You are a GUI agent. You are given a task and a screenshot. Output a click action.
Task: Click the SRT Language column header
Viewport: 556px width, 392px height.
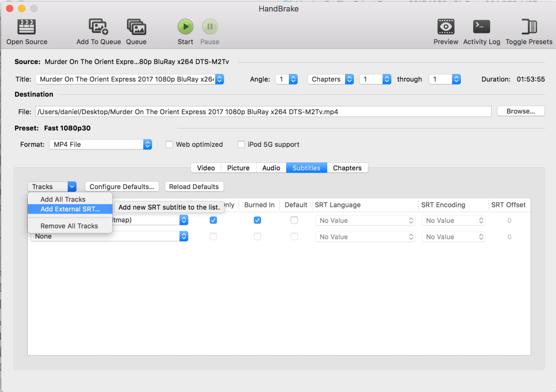click(x=365, y=205)
